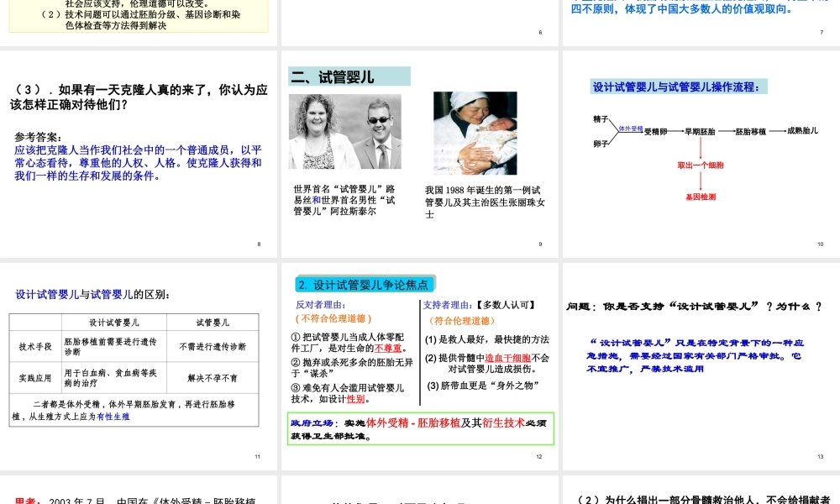Select slide 8 thumbnail about treating cloned humans
Screen dimensions: 840x504
tap(139, 154)
